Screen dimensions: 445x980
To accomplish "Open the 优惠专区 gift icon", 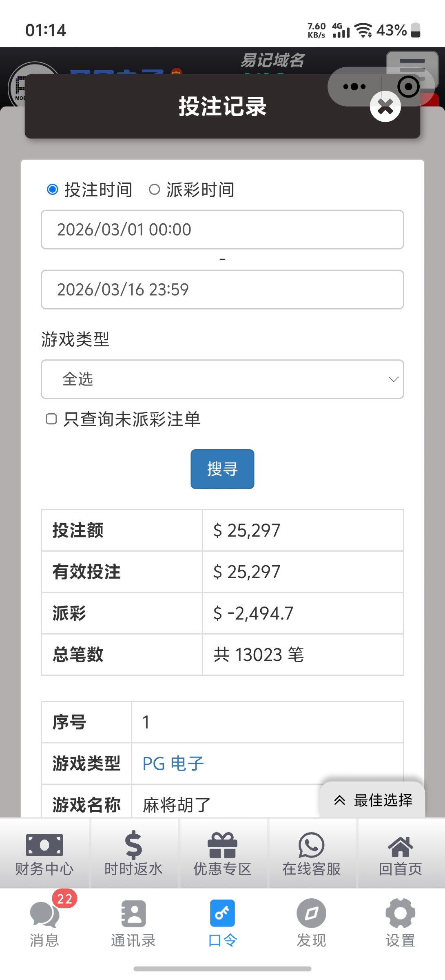I will [222, 853].
